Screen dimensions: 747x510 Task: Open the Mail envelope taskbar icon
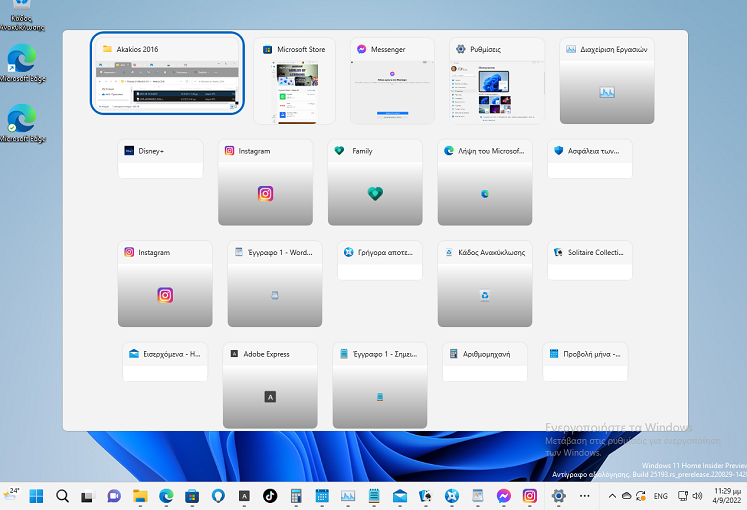coord(400,496)
